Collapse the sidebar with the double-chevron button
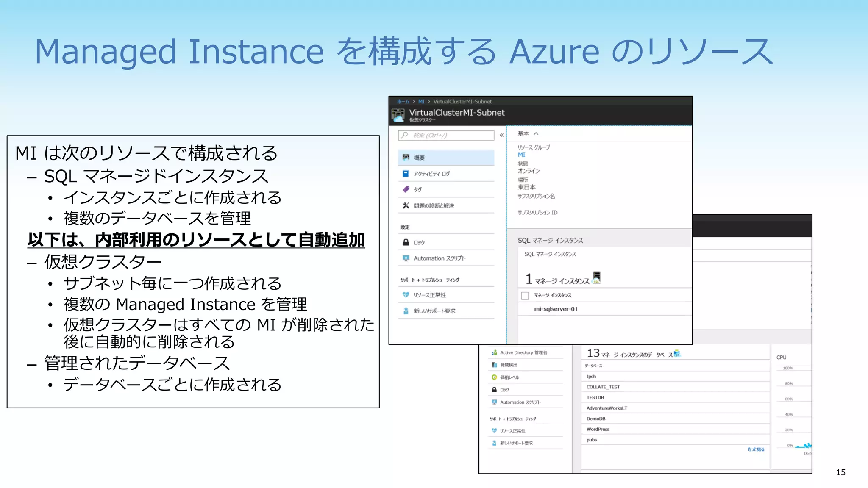 pos(501,135)
